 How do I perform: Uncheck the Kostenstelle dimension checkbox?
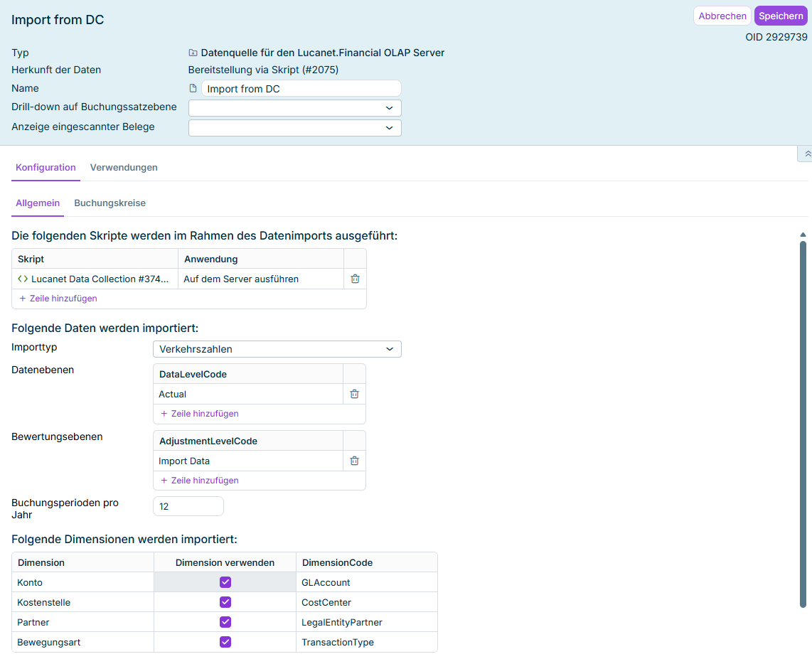[225, 602]
